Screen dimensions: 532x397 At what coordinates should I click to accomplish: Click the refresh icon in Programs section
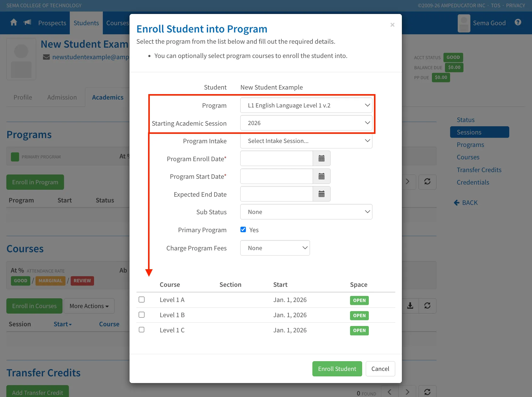pos(427,182)
